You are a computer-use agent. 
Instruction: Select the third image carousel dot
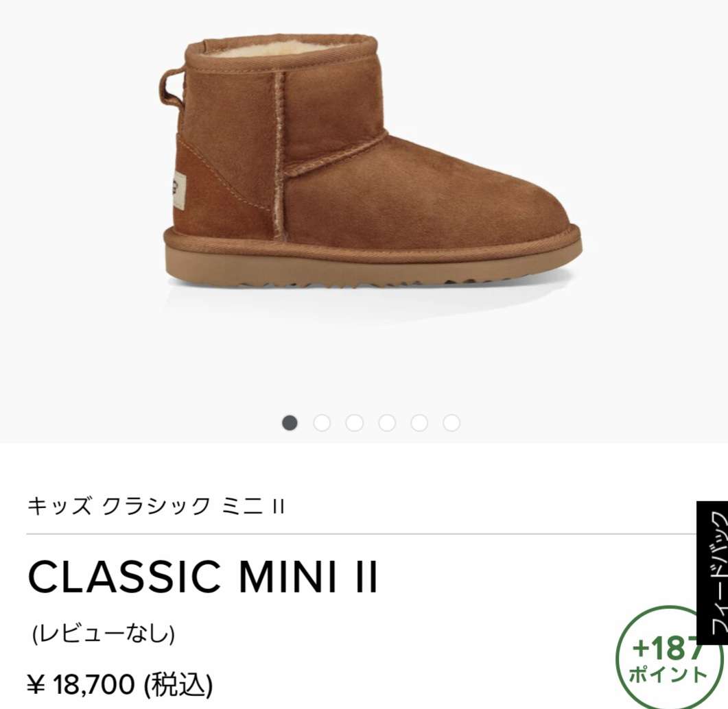[354, 422]
